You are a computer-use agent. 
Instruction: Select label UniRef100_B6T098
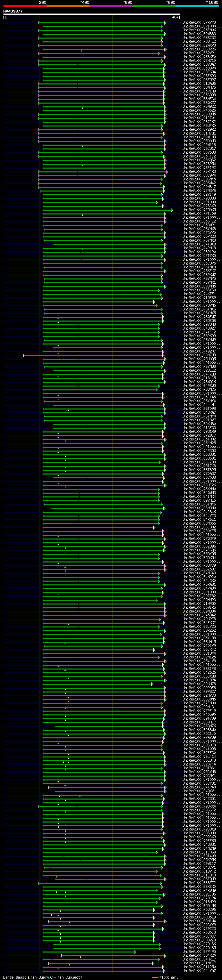tap(199, 408)
